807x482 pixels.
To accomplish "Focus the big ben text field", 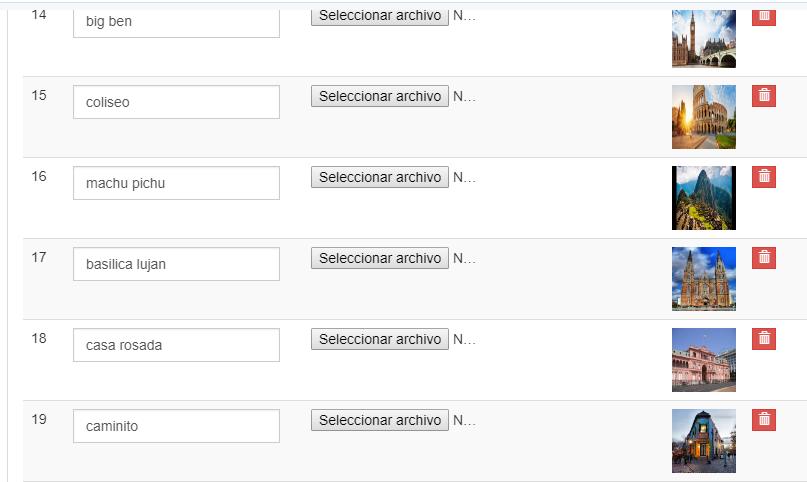I will tap(176, 21).
